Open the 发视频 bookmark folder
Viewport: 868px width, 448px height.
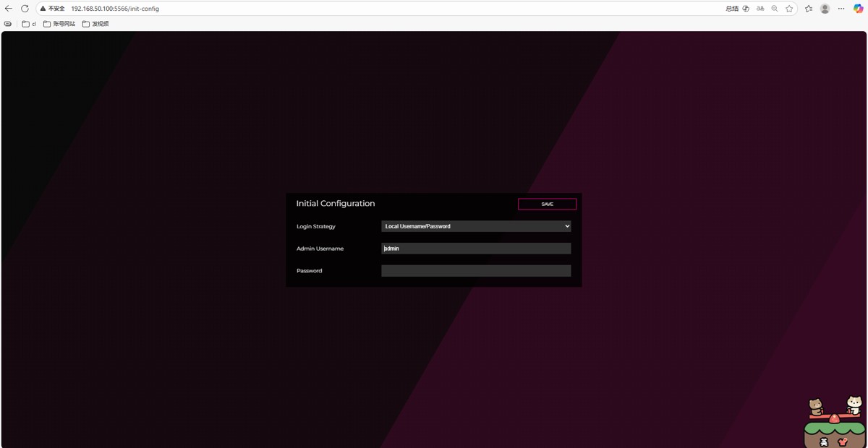(95, 24)
